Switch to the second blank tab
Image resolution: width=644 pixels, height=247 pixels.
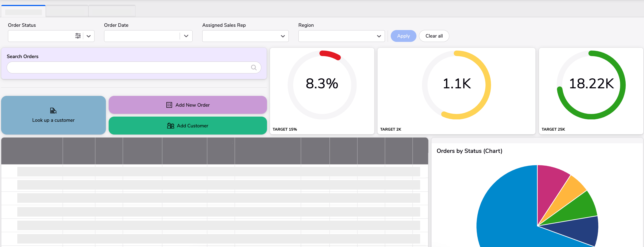67,11
